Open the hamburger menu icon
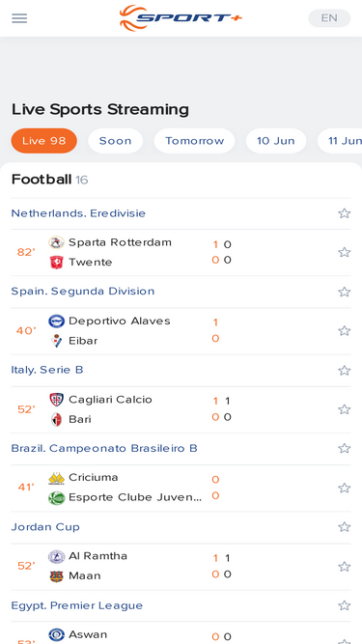362x644 pixels. coord(19,18)
